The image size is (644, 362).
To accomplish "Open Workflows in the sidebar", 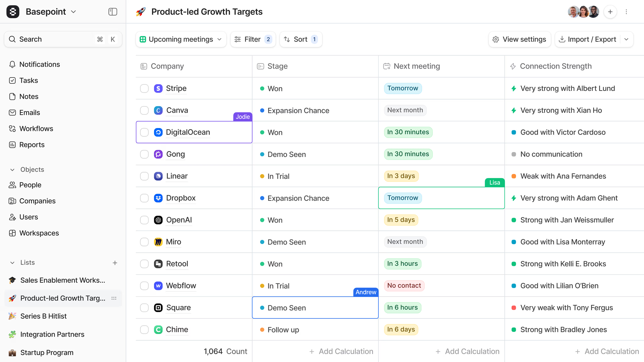I will pyautogui.click(x=36, y=129).
